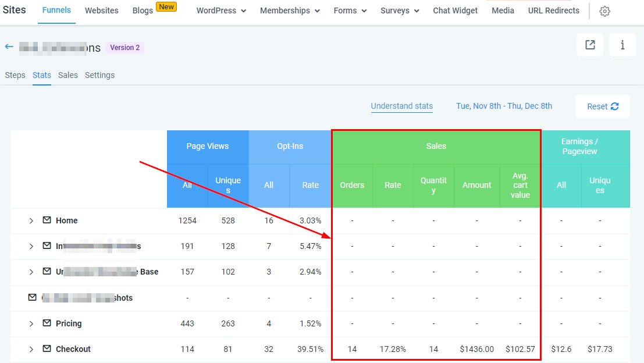Open the date range Nov 8th - Dec 8th
The image size is (644, 363).
coord(504,106)
